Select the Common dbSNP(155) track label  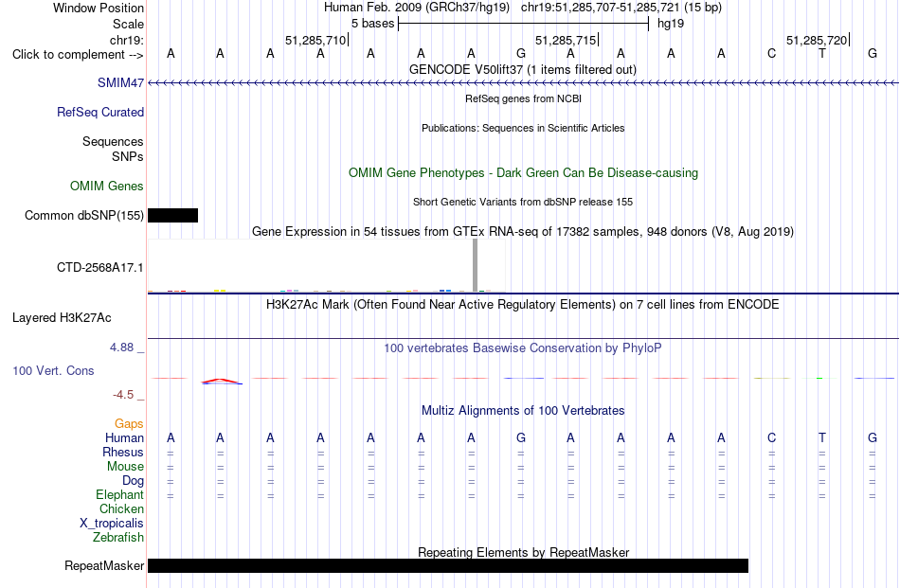[83, 215]
